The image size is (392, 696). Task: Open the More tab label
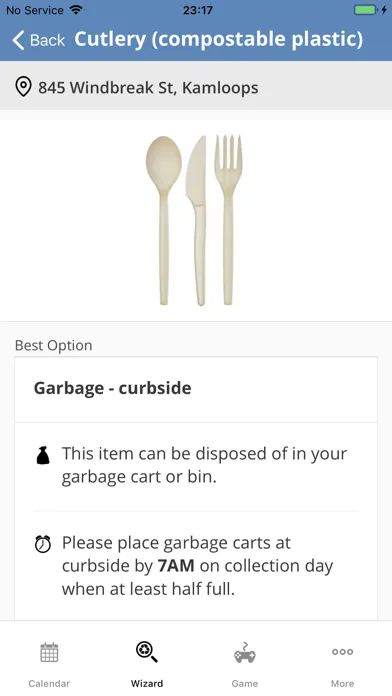342,684
